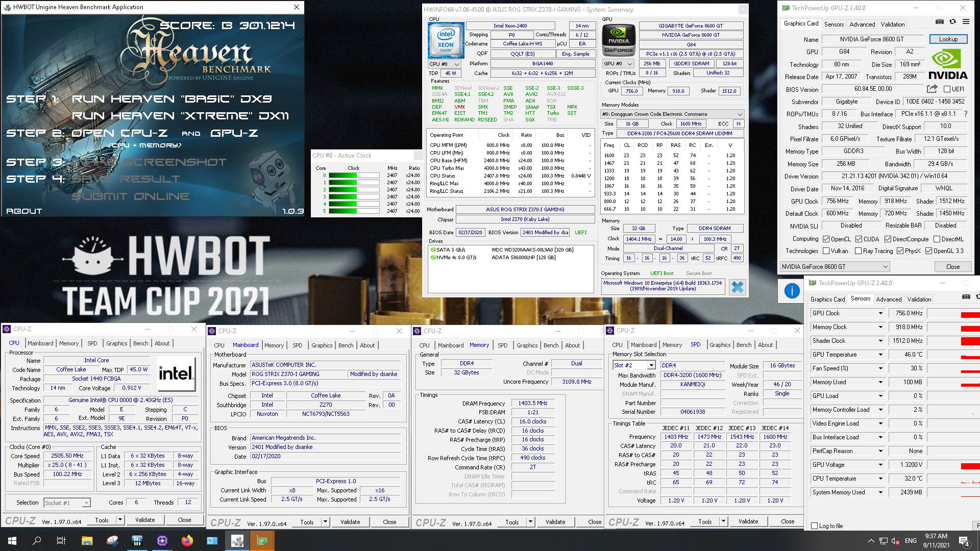
Task: Open File Explorer from taskbar
Action: (87, 541)
